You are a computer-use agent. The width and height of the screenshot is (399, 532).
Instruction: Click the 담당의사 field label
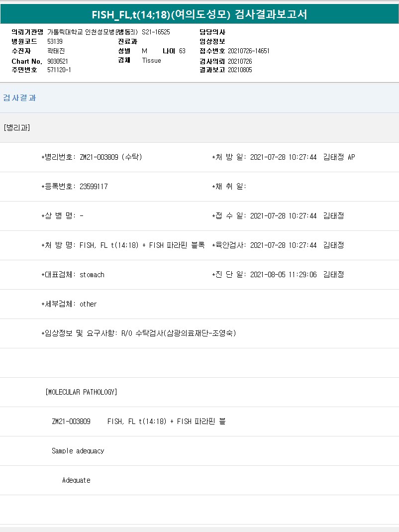coord(212,32)
